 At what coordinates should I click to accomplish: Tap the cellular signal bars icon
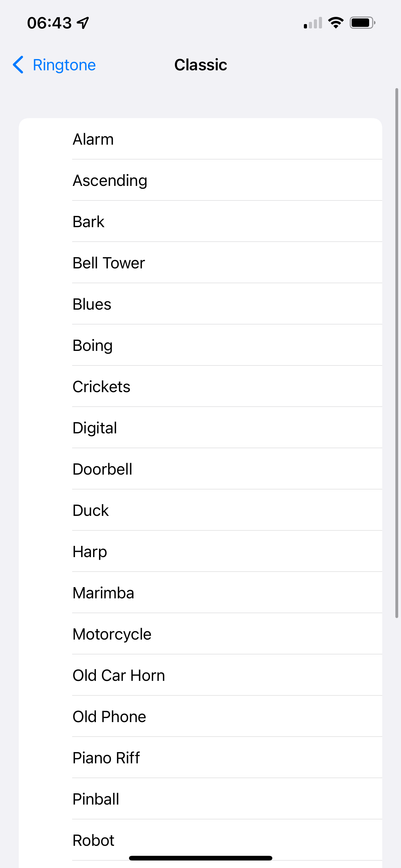pyautogui.click(x=313, y=22)
